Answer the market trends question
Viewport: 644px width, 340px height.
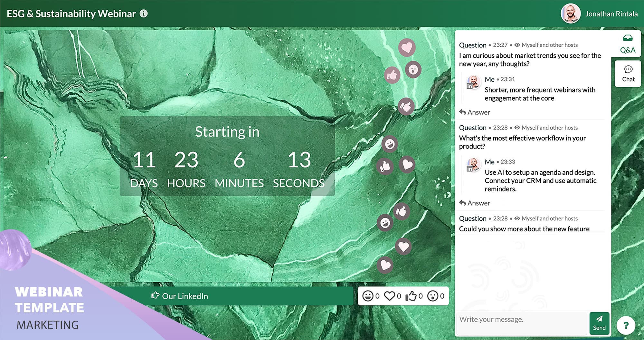[475, 112]
